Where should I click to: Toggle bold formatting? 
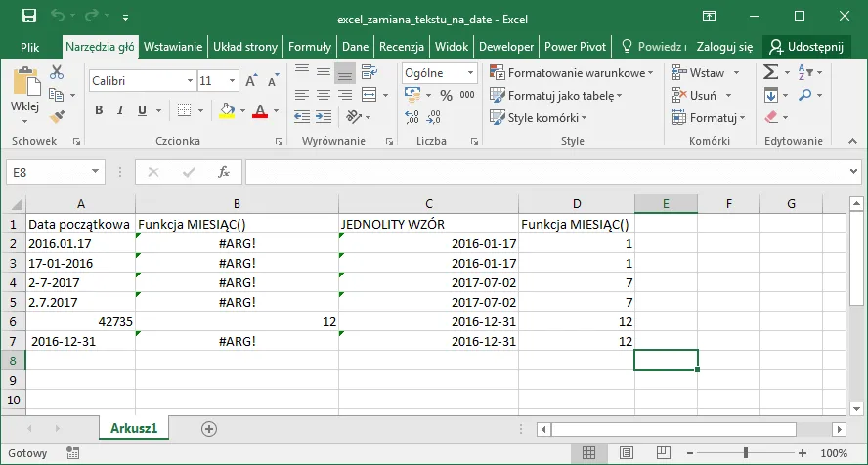(99, 110)
